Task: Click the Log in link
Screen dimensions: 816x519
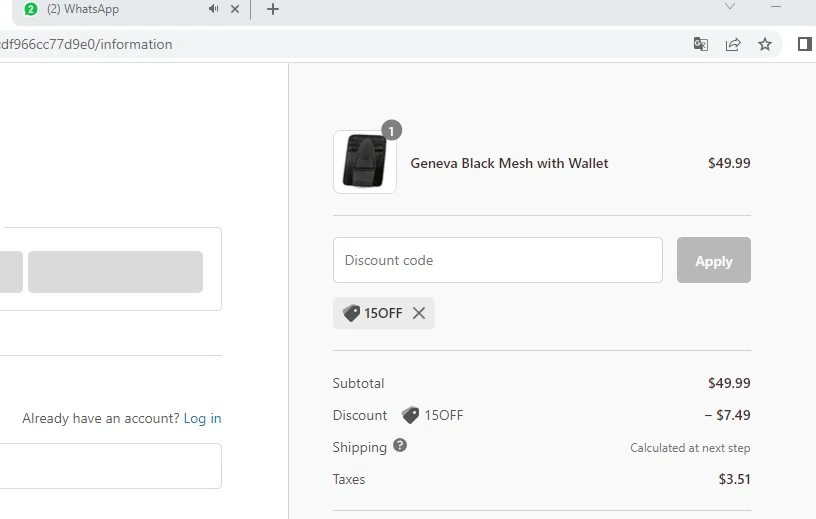Action: pos(202,419)
